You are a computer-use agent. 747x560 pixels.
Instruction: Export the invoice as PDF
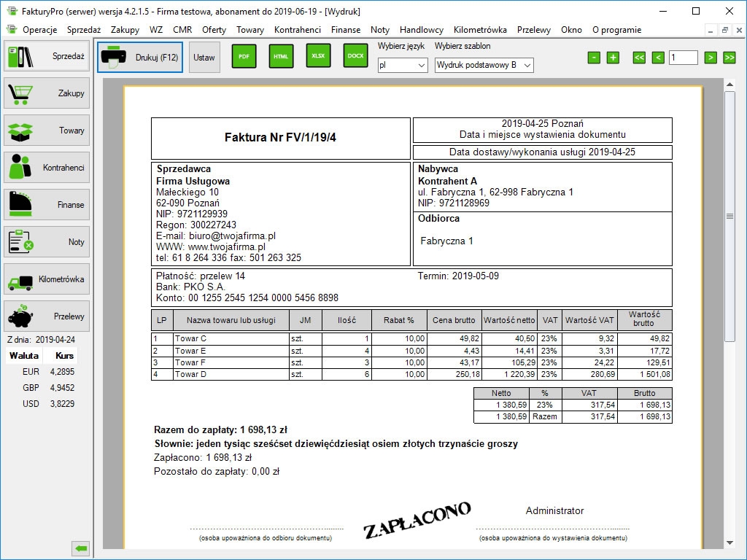[244, 56]
